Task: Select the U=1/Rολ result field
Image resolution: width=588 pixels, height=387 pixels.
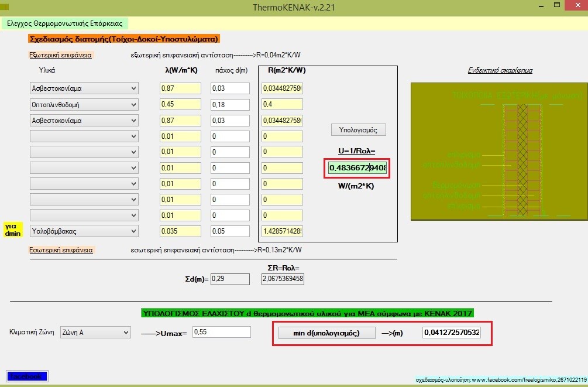Action: click(x=357, y=168)
